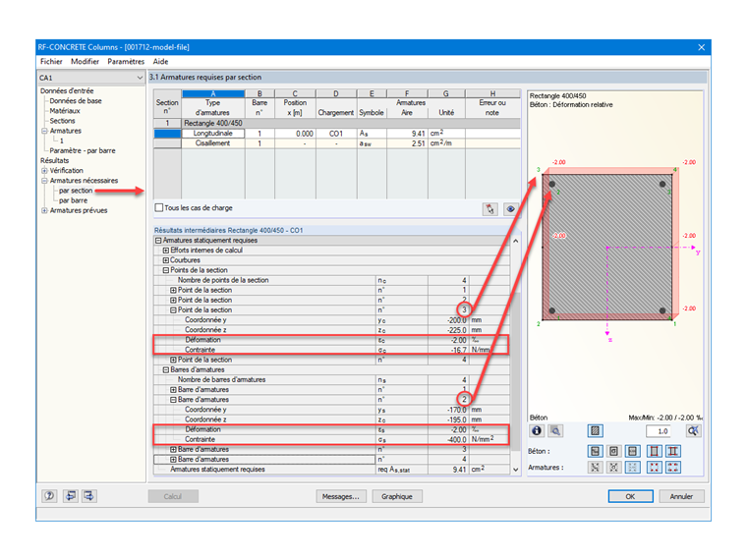The width and height of the screenshot is (747, 560).
Task: Click column A header
Action: (x=213, y=93)
